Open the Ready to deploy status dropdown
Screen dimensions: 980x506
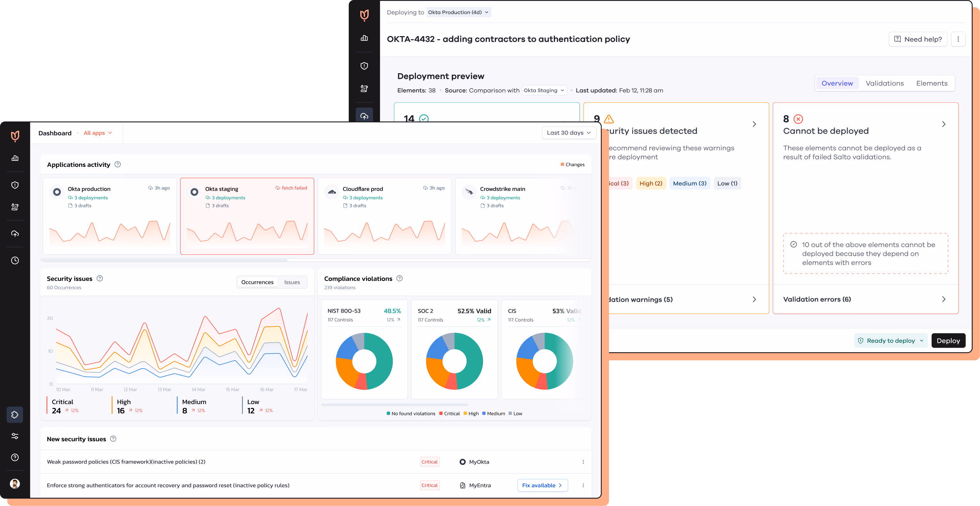click(x=891, y=341)
